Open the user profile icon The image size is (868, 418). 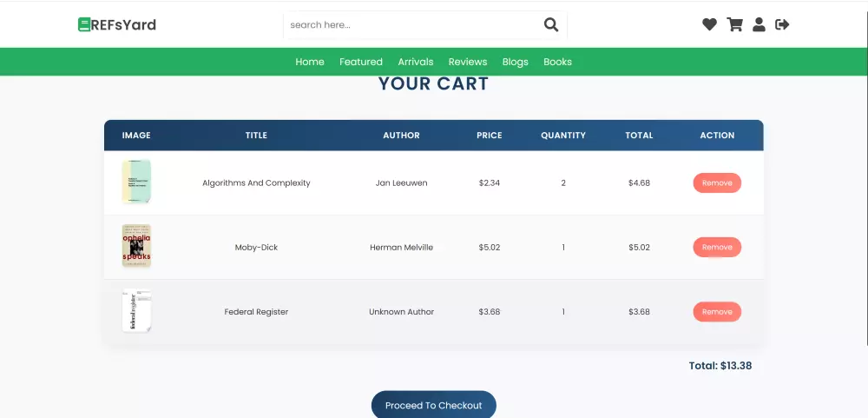coord(759,24)
